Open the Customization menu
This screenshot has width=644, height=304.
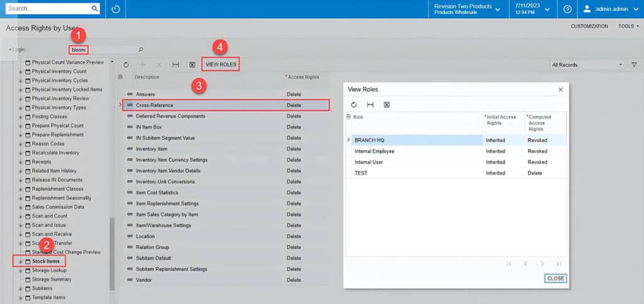pyautogui.click(x=589, y=26)
